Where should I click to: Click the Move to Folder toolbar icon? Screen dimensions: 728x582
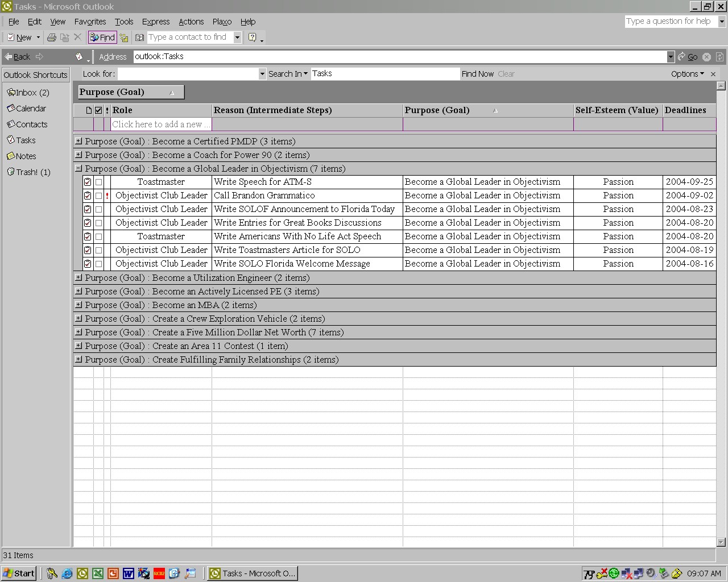tap(65, 38)
